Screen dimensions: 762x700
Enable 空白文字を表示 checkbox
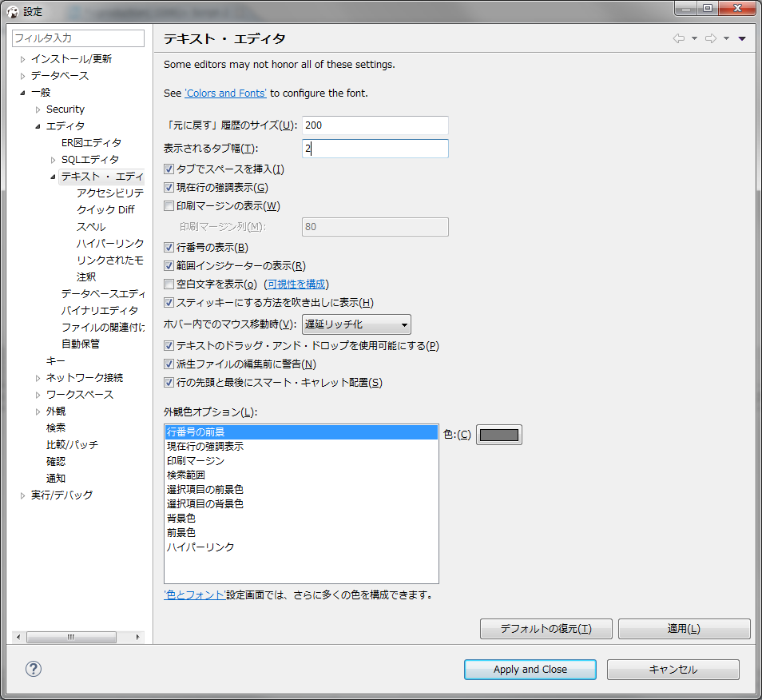click(x=169, y=284)
